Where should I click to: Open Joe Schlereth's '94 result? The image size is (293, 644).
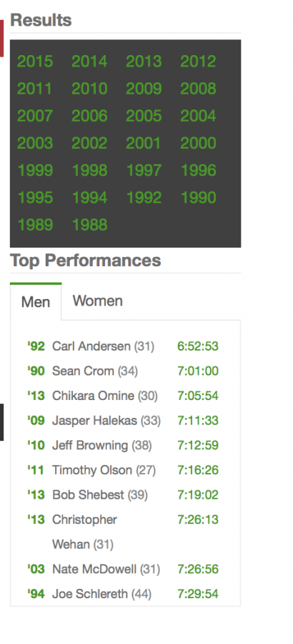pyautogui.click(x=36, y=593)
